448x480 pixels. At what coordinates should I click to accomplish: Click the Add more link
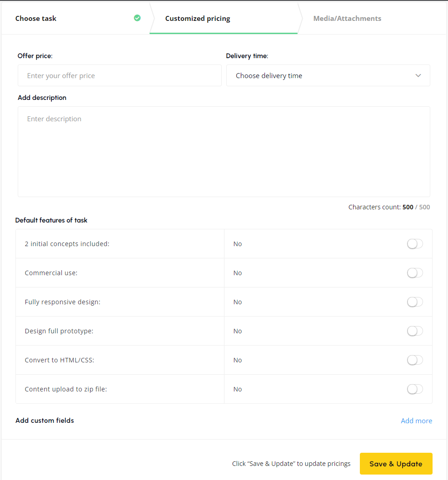point(416,421)
